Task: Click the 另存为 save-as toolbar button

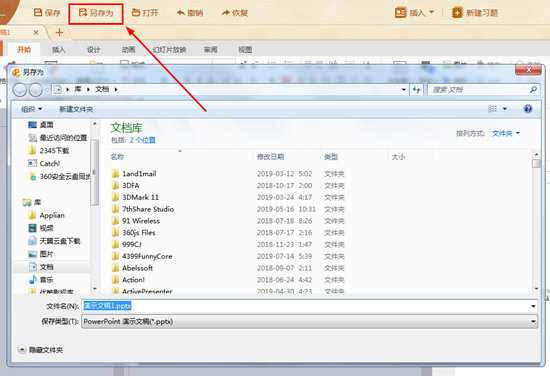Action: pos(96,13)
